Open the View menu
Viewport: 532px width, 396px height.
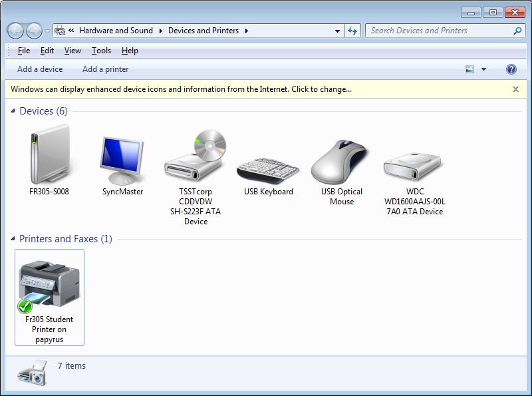(x=72, y=51)
